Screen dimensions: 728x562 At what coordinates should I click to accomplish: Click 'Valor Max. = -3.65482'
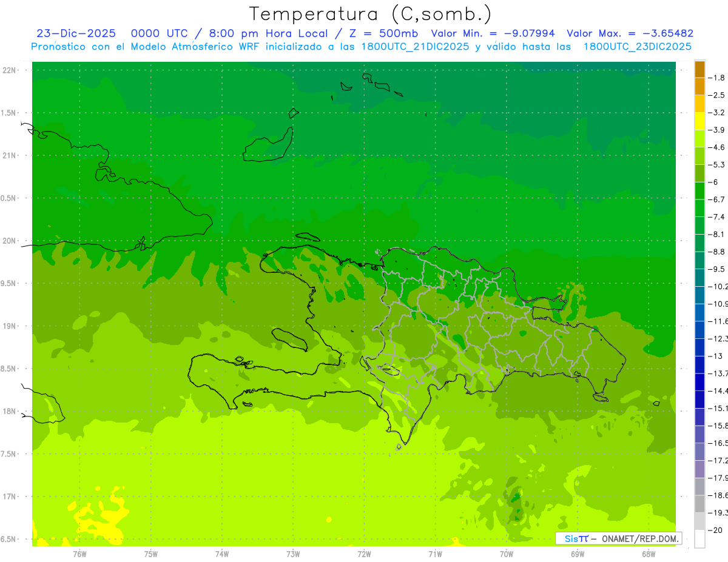(631, 34)
